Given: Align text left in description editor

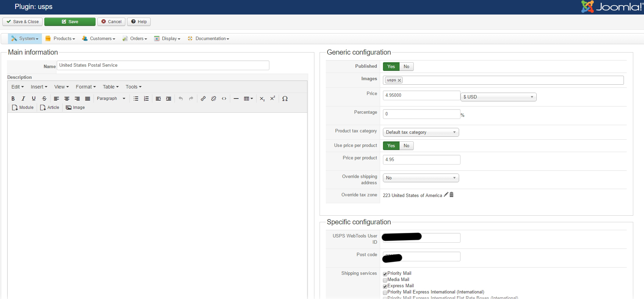Looking at the screenshot, I should coord(56,99).
